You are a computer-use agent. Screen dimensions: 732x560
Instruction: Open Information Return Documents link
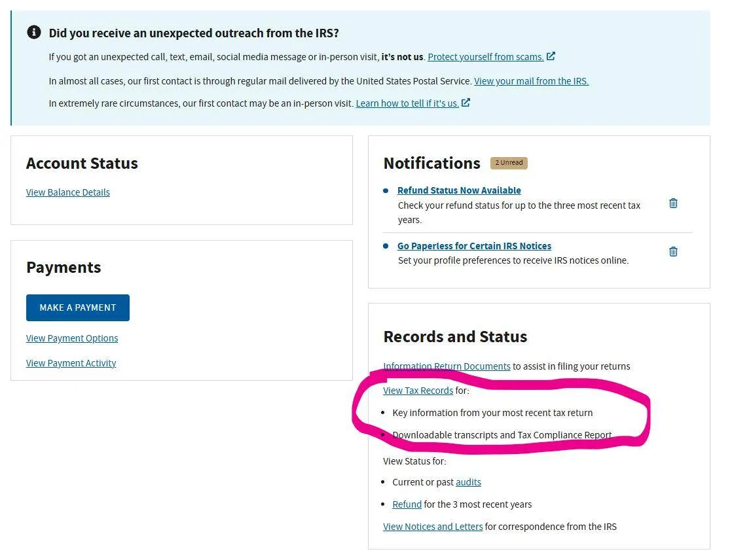447,366
